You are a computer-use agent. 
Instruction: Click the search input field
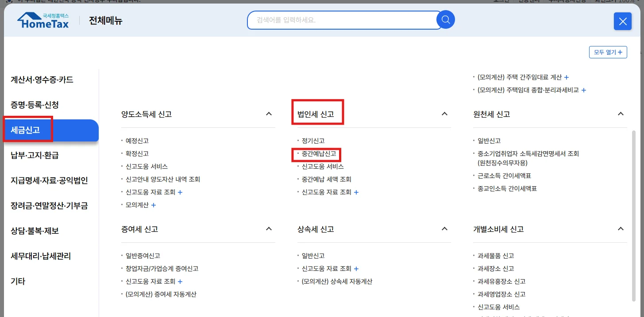pos(341,20)
